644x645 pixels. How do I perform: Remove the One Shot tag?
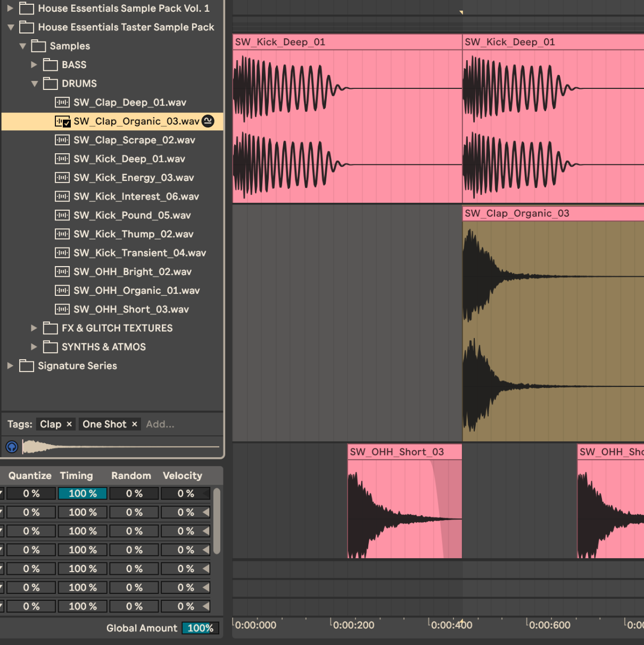tap(135, 424)
